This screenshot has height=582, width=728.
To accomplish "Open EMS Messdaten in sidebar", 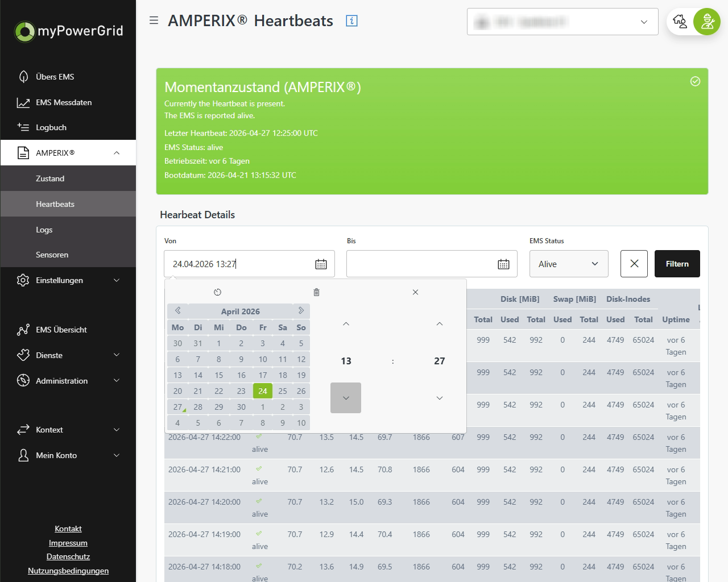I will (68, 102).
